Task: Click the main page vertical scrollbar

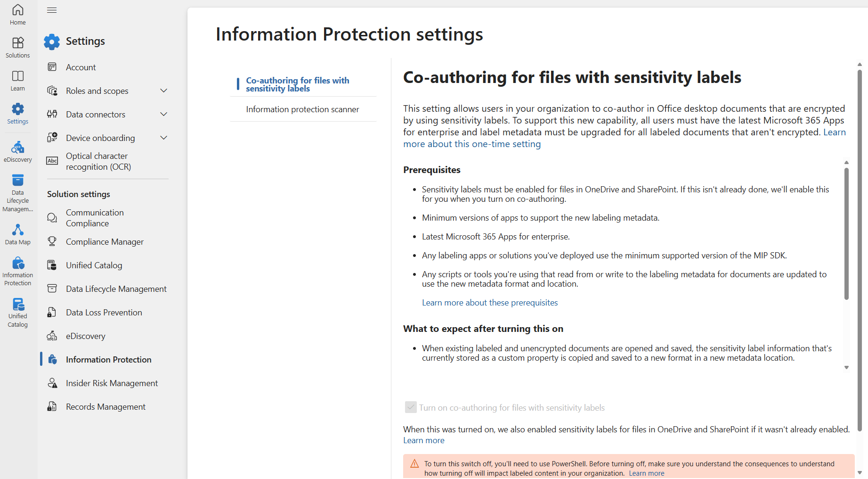Action: (x=860, y=250)
